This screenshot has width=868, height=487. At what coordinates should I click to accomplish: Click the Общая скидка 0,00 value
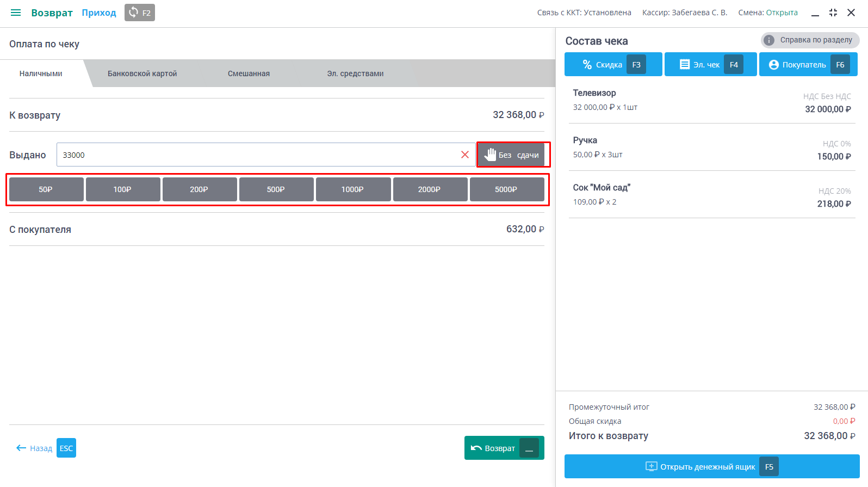(x=844, y=421)
